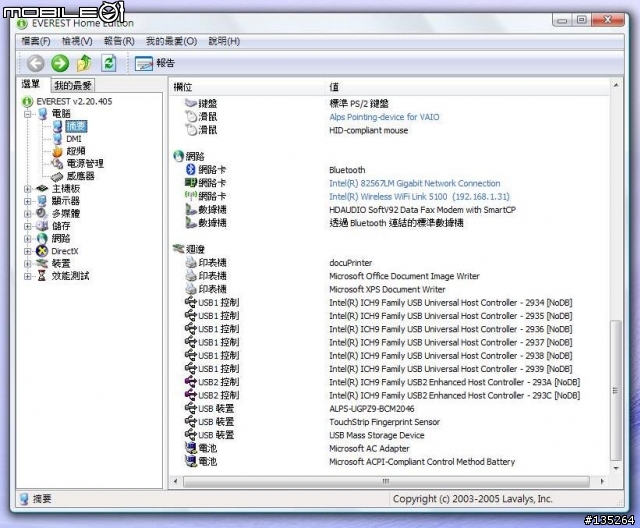Click the 主機板 motherboard icon

pos(42,189)
